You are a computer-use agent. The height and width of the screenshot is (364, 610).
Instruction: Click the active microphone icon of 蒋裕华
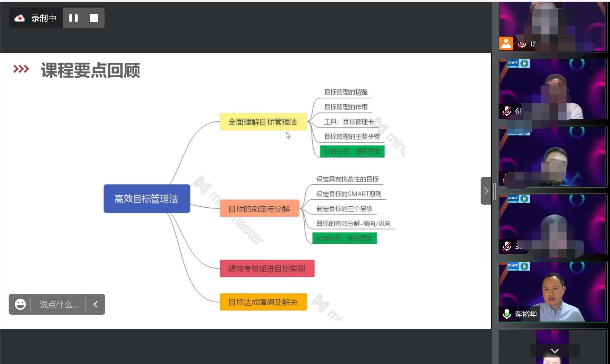[x=506, y=314]
